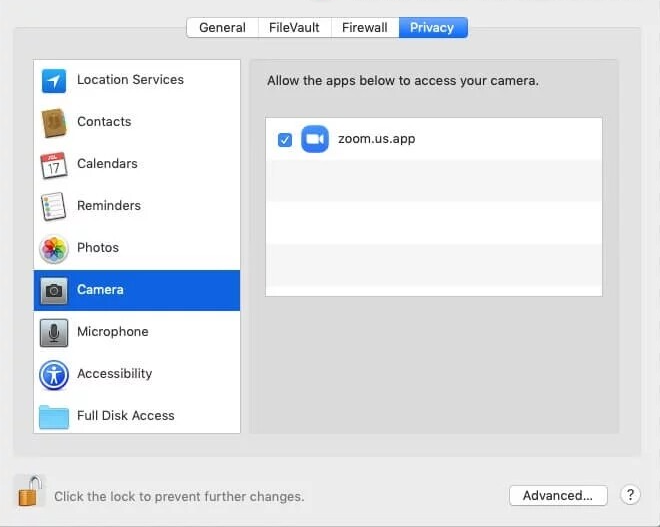
Task: Open the Advanced... settings button
Action: [x=558, y=495]
